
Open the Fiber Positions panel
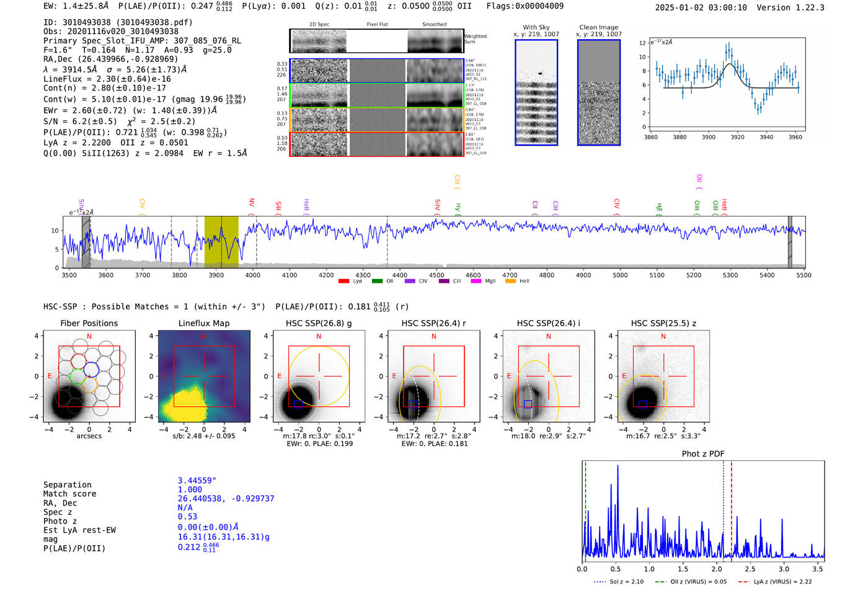[89, 376]
